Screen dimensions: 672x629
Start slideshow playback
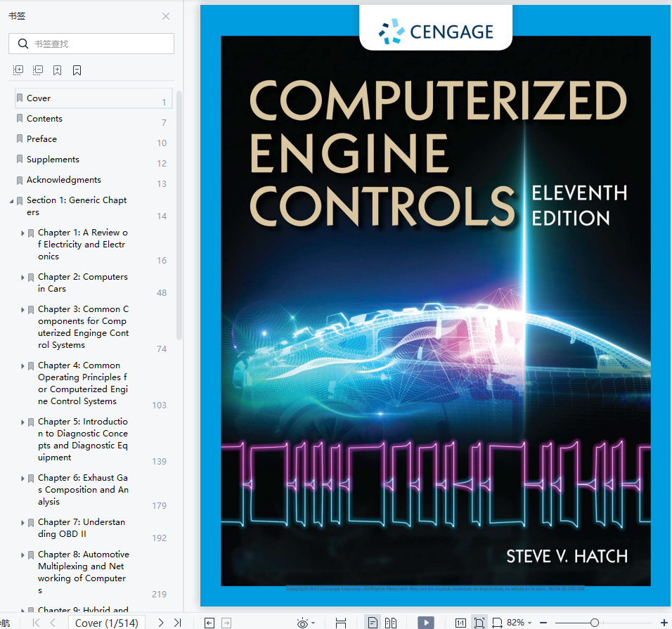click(x=426, y=623)
